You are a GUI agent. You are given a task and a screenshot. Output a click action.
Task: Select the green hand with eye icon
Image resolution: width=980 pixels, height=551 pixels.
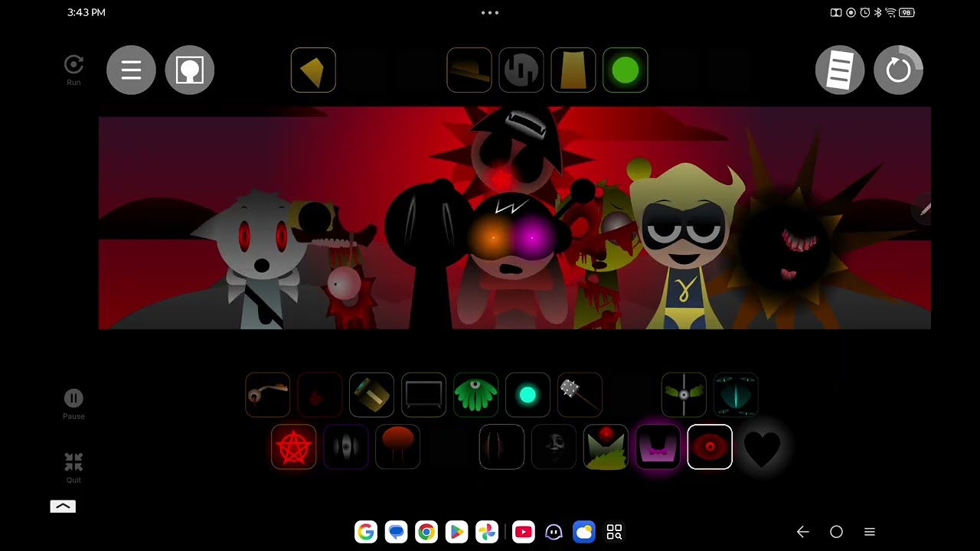pyautogui.click(x=475, y=395)
